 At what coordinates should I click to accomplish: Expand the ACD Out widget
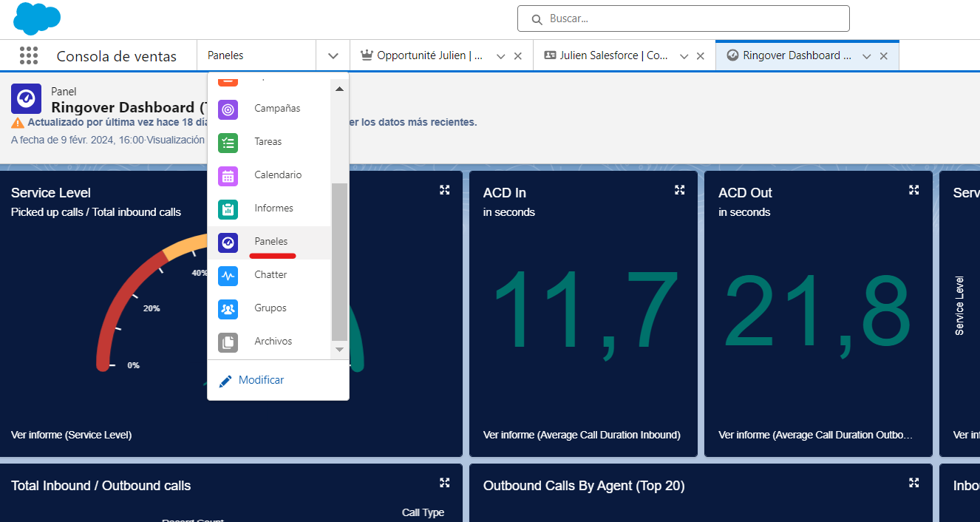coord(914,190)
